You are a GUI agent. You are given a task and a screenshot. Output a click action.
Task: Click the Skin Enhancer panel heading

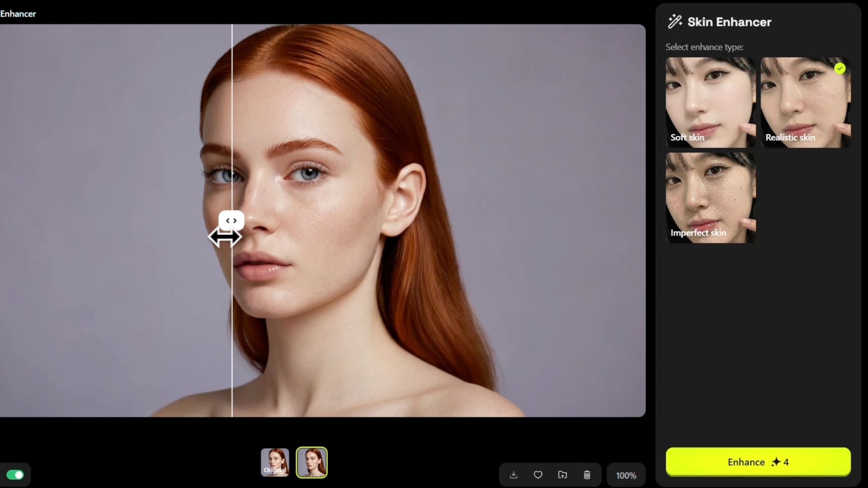pyautogui.click(x=729, y=22)
